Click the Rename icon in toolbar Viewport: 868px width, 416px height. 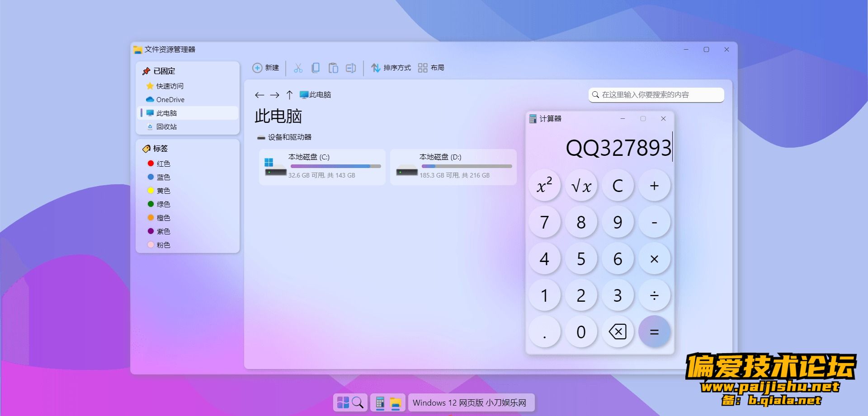[351, 68]
